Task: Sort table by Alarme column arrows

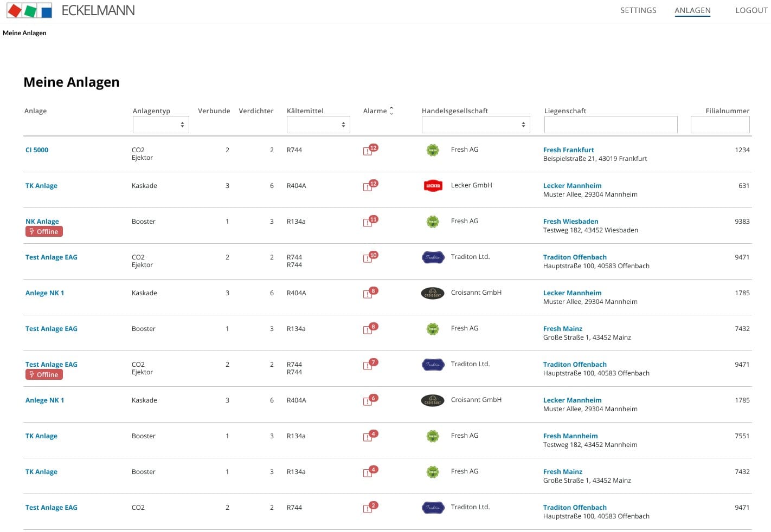Action: (x=391, y=111)
